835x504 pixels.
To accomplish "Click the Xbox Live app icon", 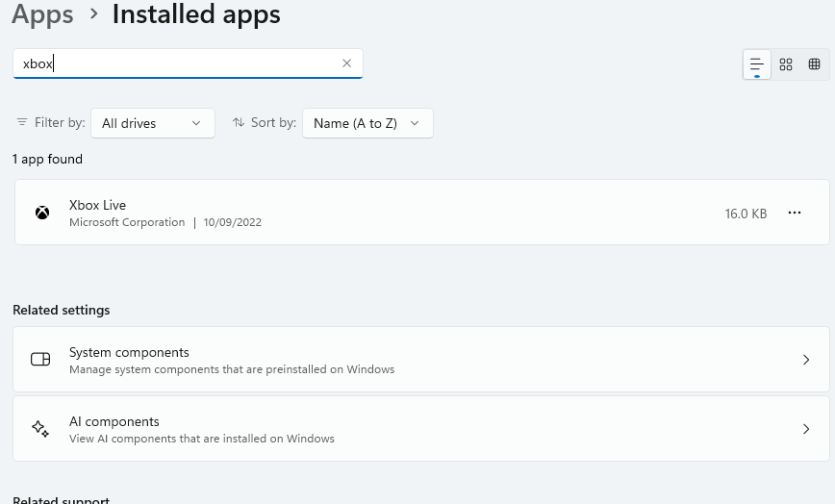I will point(42,213).
